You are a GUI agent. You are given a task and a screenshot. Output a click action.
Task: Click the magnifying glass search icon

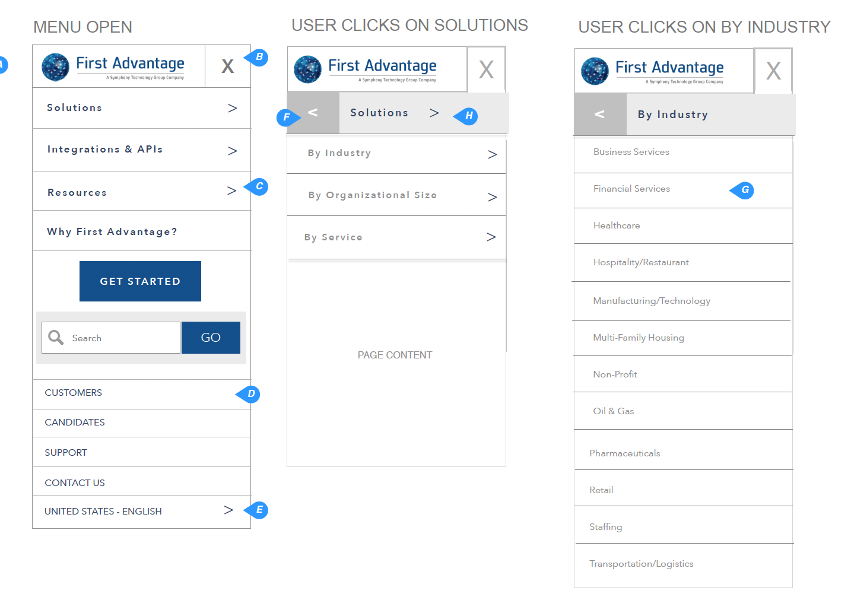pos(56,338)
